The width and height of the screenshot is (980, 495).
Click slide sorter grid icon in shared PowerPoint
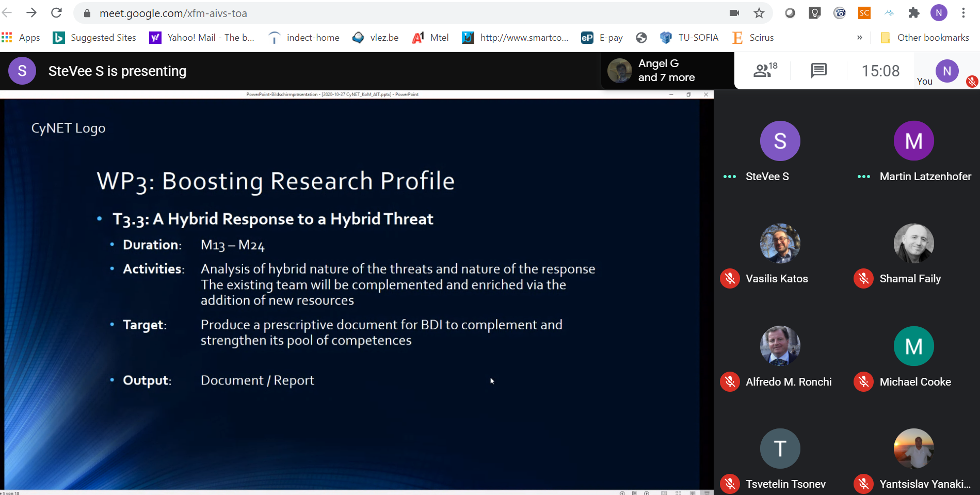tap(679, 493)
